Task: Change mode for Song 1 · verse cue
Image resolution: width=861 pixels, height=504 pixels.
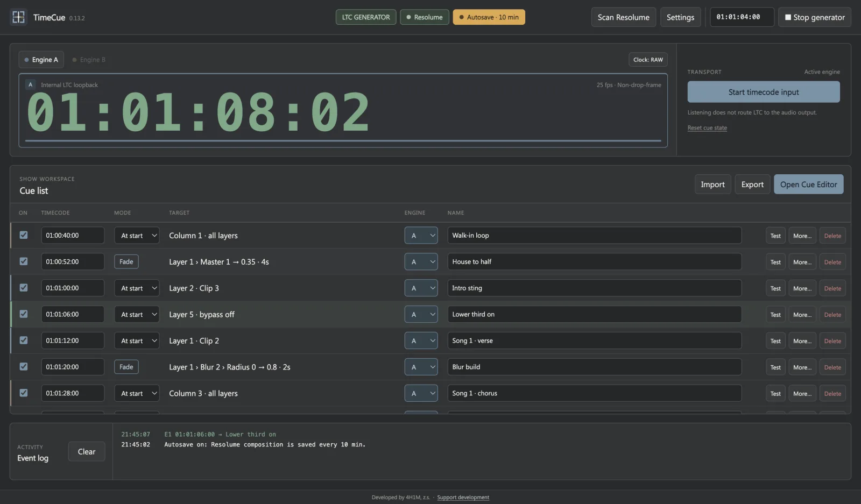Action: [137, 341]
